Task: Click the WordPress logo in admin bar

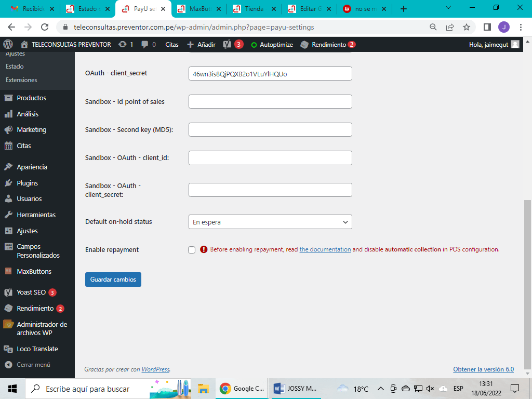Action: (x=8, y=45)
